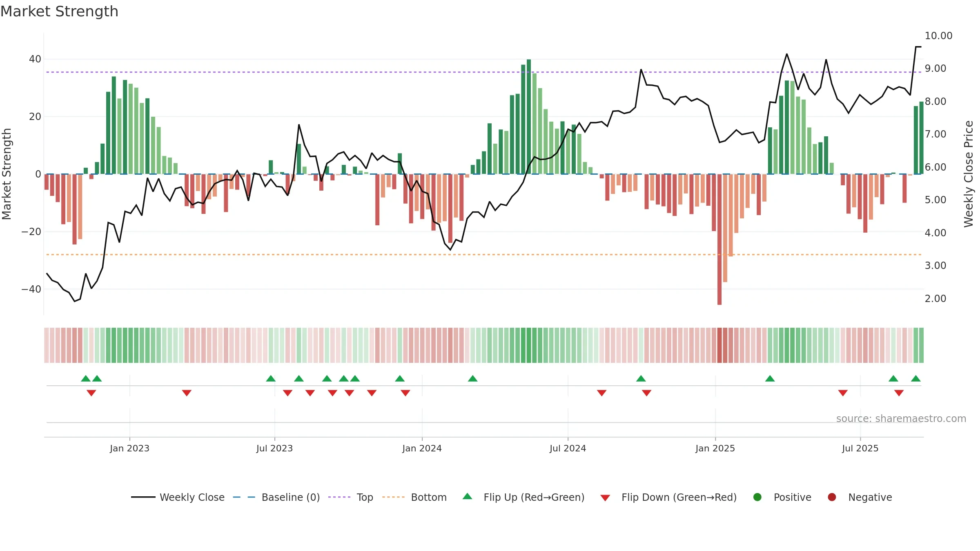
Task: Toggle the Top legend label
Action: click(365, 498)
